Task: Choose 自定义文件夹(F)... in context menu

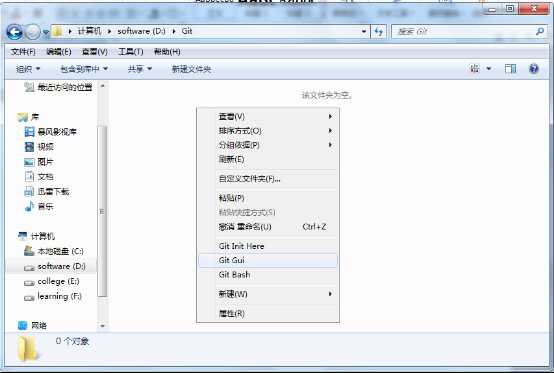Action: coord(268,179)
